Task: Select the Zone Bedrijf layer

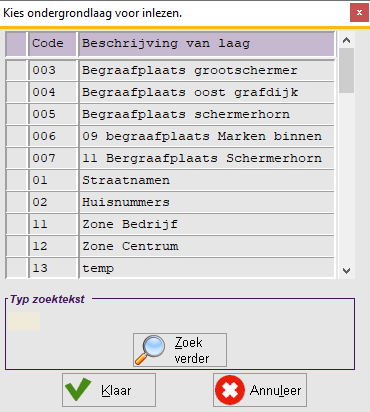Action: click(170, 224)
